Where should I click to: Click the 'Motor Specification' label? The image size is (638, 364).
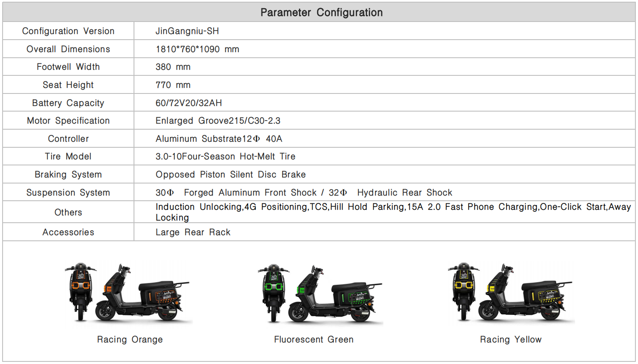[x=68, y=121]
